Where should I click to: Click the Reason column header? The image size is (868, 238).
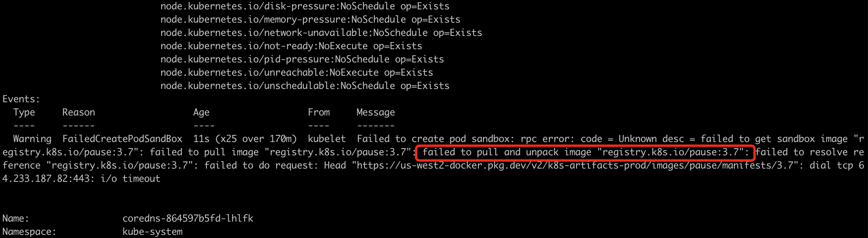pos(79,112)
